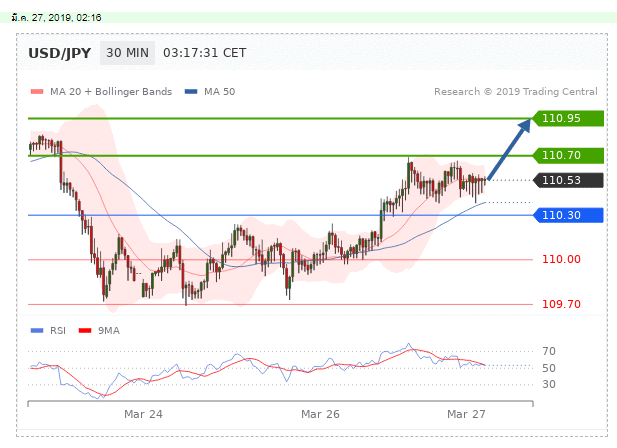Click the Mar 26 date label
Viewport: 617px width, 448px height.
click(x=320, y=414)
